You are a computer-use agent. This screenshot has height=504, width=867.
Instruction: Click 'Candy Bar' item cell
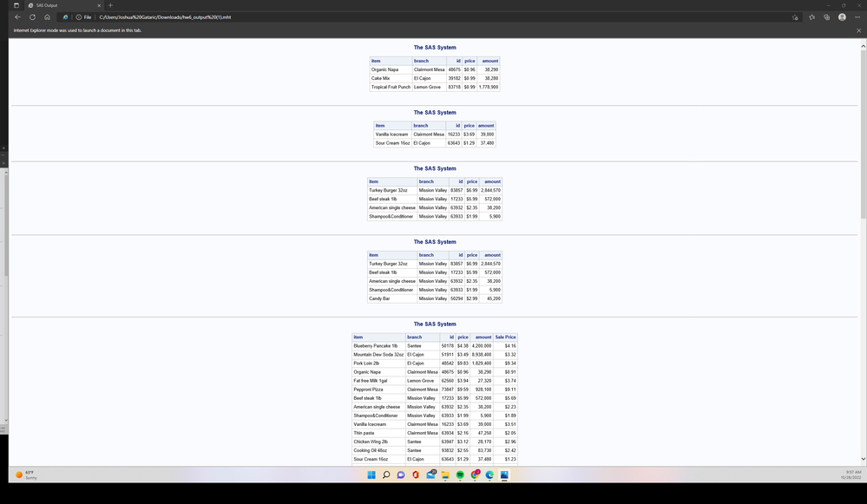(379, 298)
